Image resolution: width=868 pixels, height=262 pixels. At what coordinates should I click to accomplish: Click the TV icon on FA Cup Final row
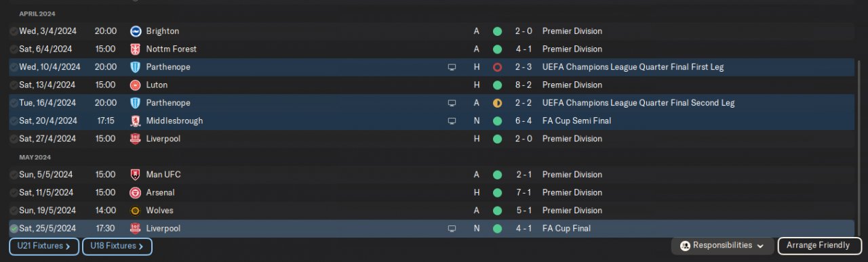(452, 229)
